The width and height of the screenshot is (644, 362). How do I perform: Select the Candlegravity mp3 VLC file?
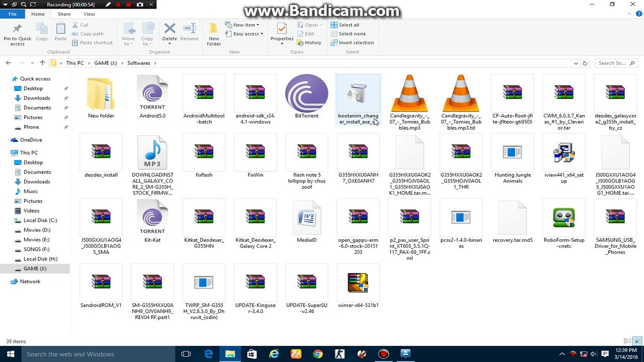click(x=409, y=94)
